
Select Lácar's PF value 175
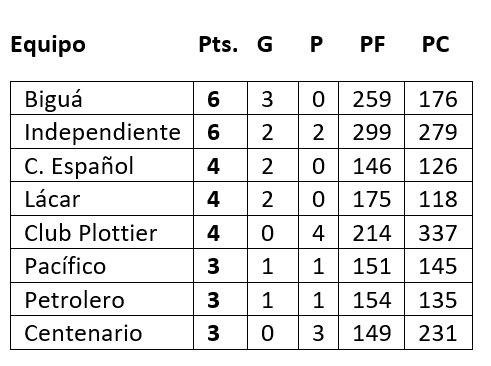click(x=372, y=199)
